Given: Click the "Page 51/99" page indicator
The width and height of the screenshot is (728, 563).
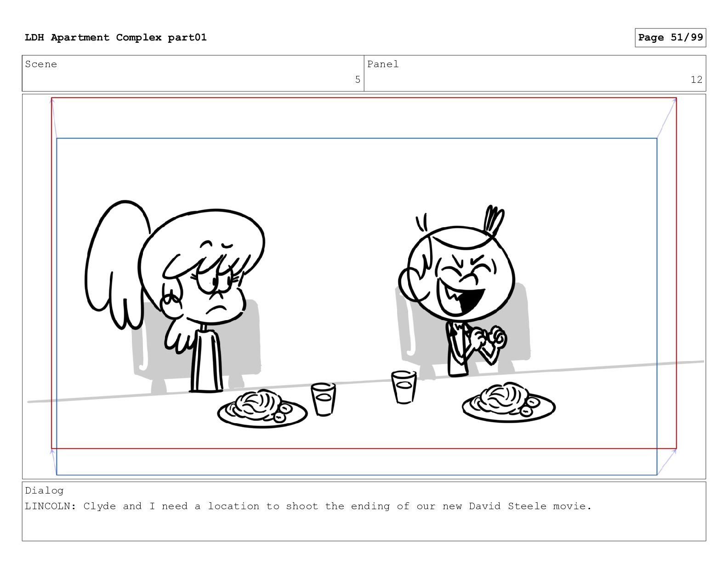Looking at the screenshot, I should point(670,37).
